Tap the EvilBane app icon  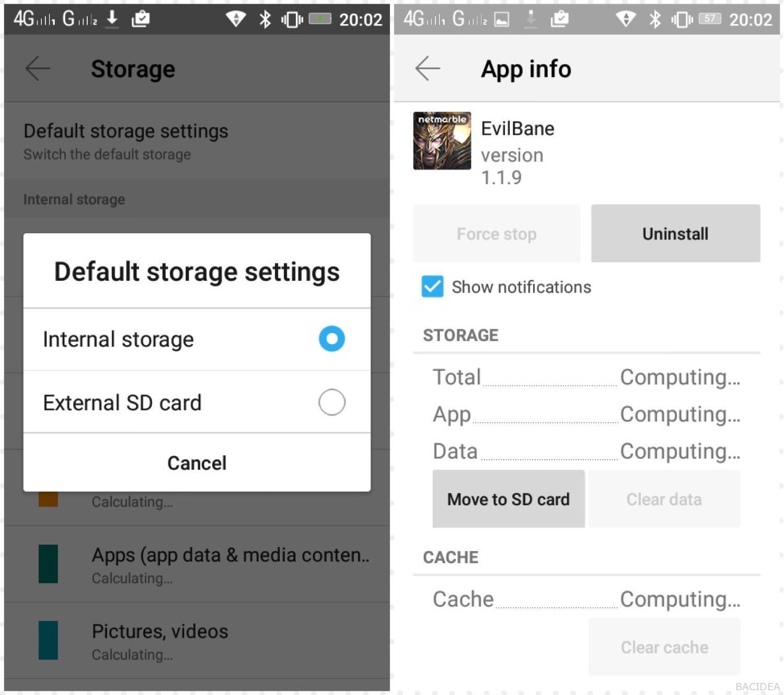point(442,141)
